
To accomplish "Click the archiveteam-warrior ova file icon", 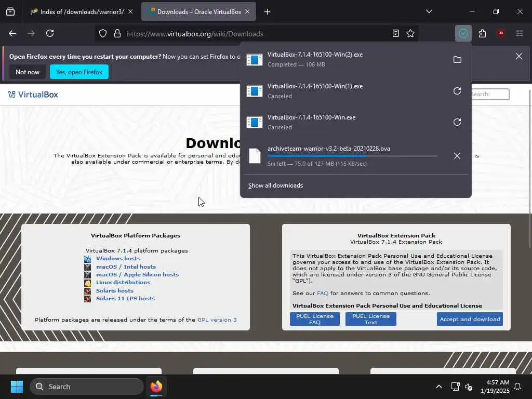I will (255, 156).
